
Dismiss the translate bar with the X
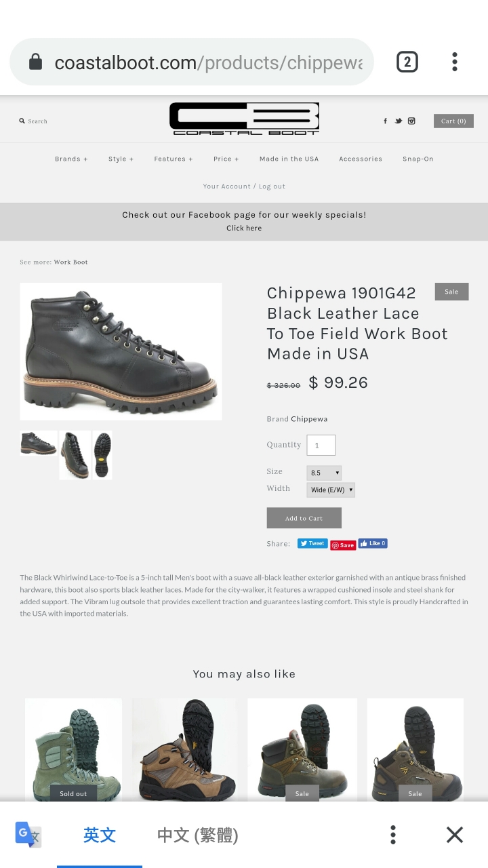click(x=455, y=835)
